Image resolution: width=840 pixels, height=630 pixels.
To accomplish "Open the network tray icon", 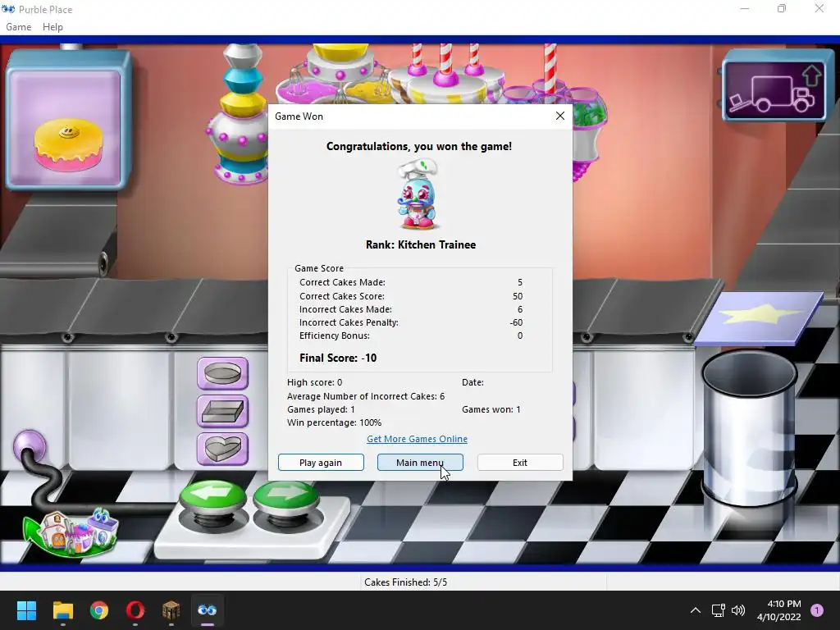I will click(718, 610).
